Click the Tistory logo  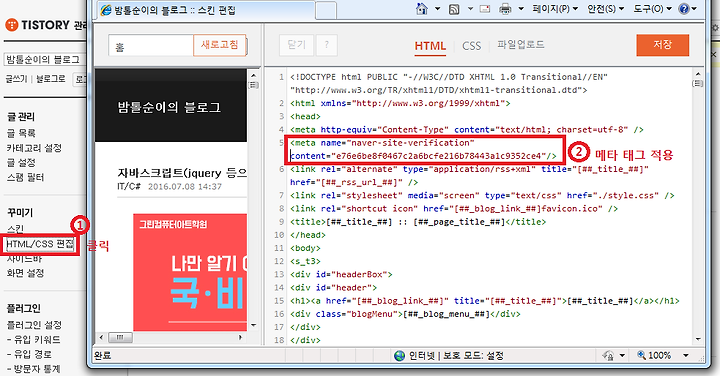point(37,25)
